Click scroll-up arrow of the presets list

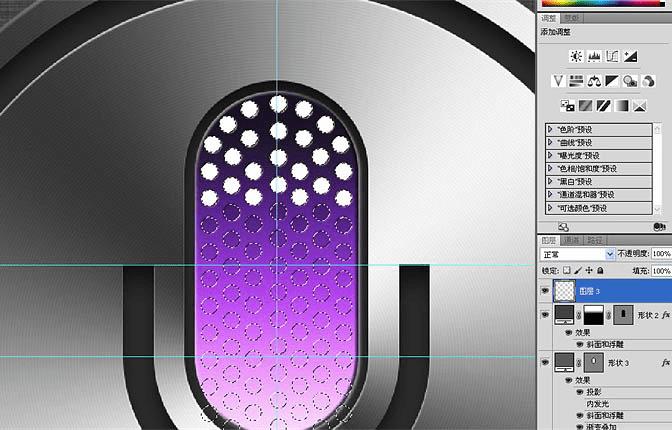point(658,129)
